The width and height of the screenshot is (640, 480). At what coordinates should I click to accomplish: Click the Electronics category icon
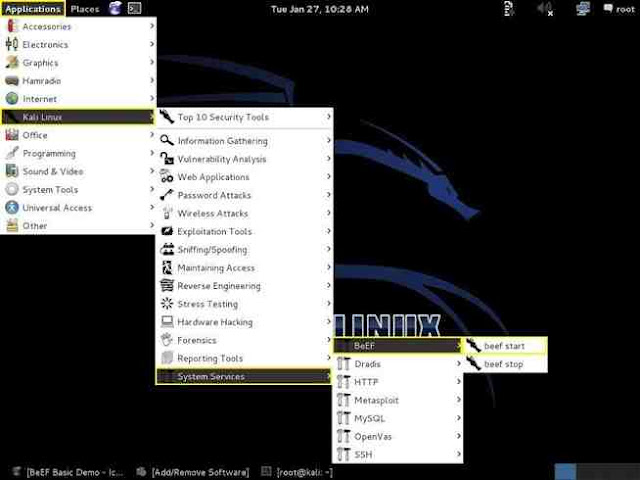[12, 44]
